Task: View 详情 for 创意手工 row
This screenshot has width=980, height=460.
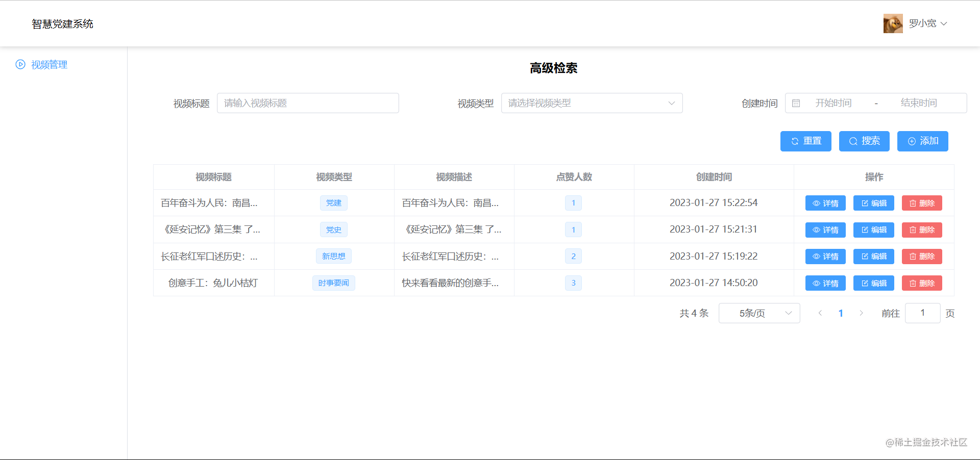Action: (825, 283)
